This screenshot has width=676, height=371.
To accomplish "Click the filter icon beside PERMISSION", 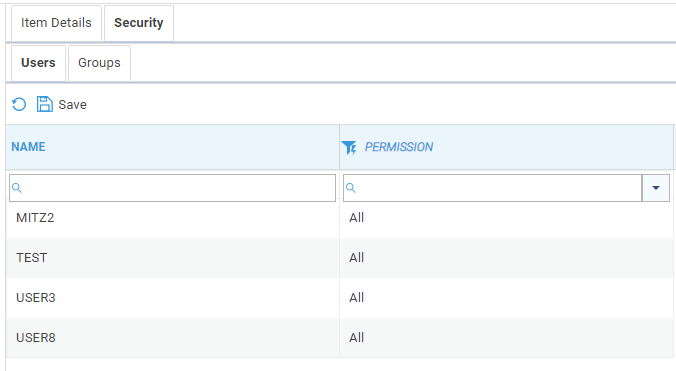I will coord(349,147).
